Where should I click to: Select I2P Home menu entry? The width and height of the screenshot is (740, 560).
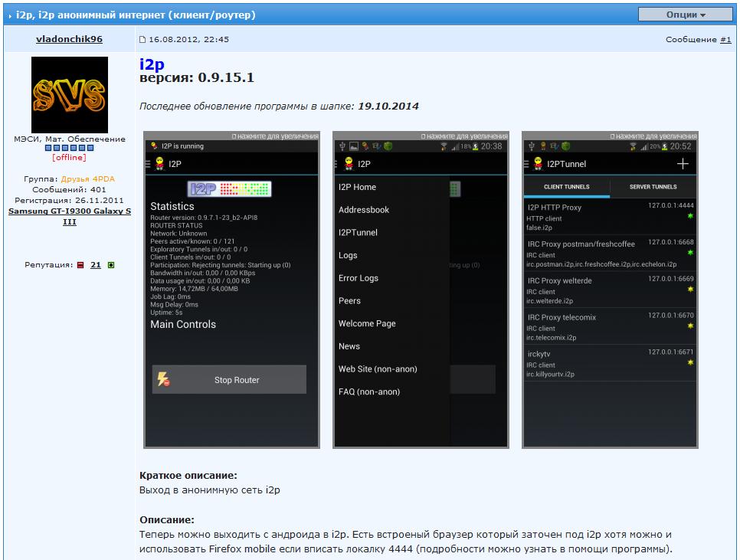pyautogui.click(x=357, y=187)
